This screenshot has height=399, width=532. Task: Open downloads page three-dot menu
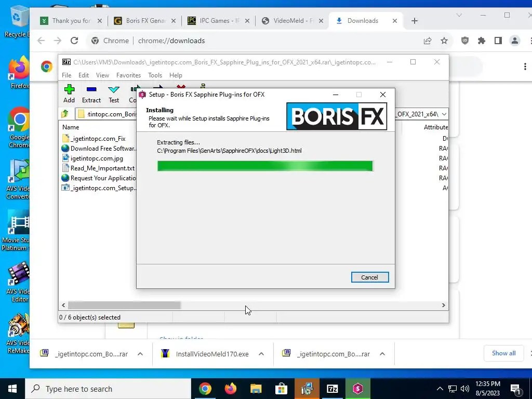(525, 66)
